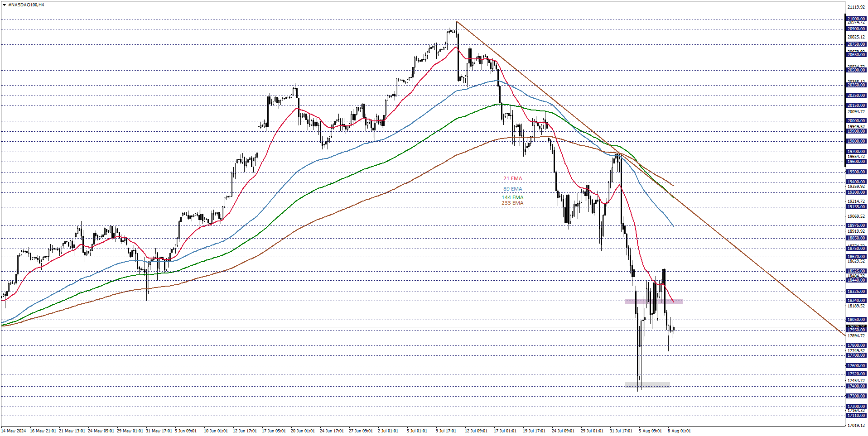The image size is (868, 436).
Task: Click the 21119.92 price scale value
Action: coord(856,7)
